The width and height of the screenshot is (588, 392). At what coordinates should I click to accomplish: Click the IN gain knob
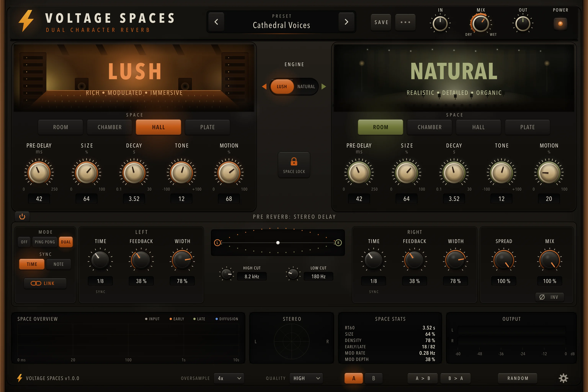click(440, 24)
